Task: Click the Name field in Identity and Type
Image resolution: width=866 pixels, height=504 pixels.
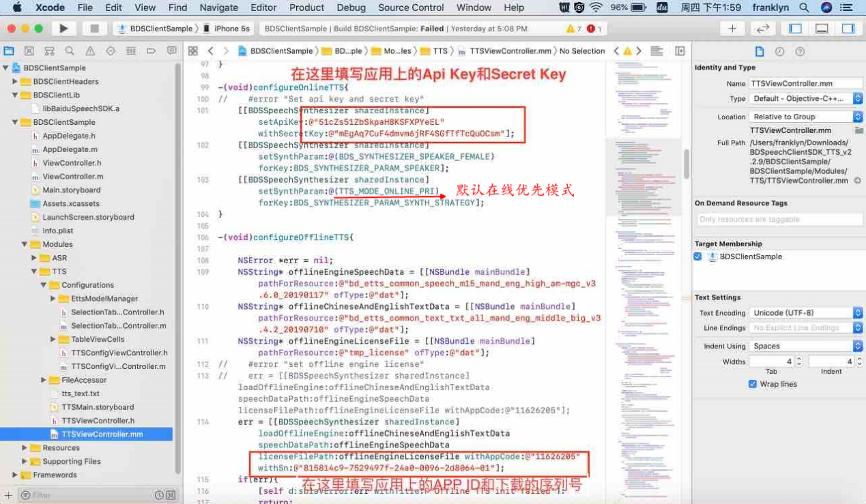Action: click(x=806, y=83)
